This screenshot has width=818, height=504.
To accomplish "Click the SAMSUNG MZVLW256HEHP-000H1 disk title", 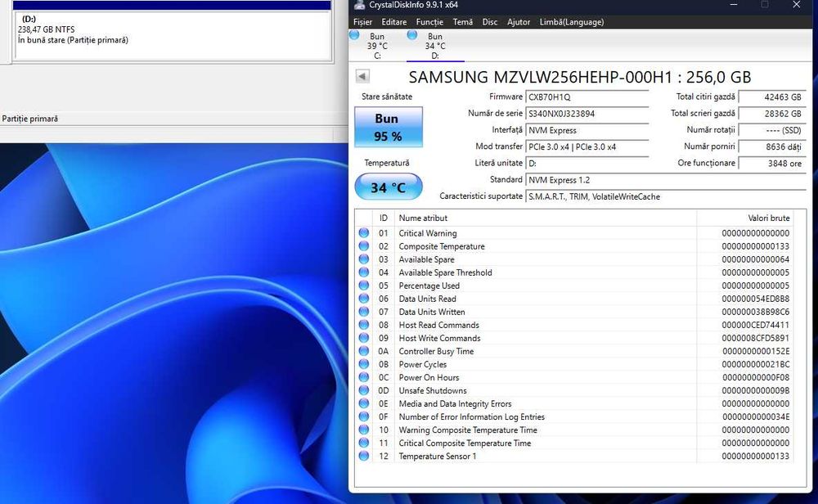I will (x=580, y=77).
